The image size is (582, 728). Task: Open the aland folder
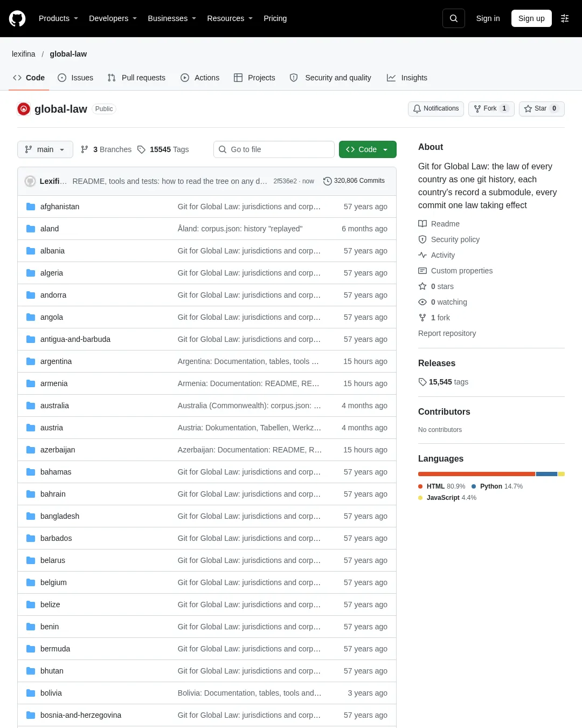point(50,229)
